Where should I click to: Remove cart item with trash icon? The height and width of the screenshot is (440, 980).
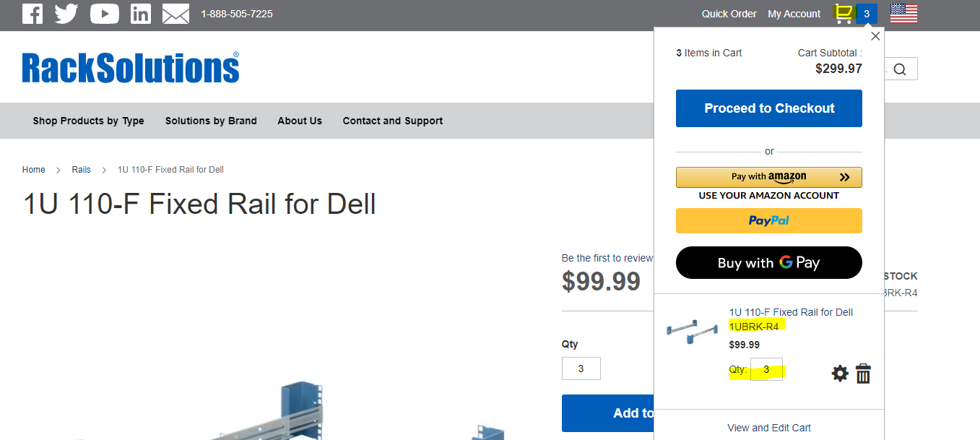863,374
